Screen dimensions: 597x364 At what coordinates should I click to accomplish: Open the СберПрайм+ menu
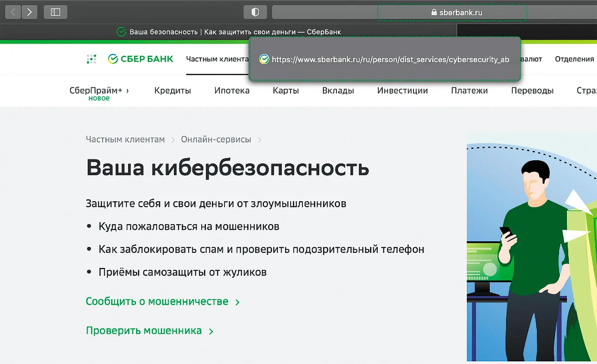[x=99, y=91]
